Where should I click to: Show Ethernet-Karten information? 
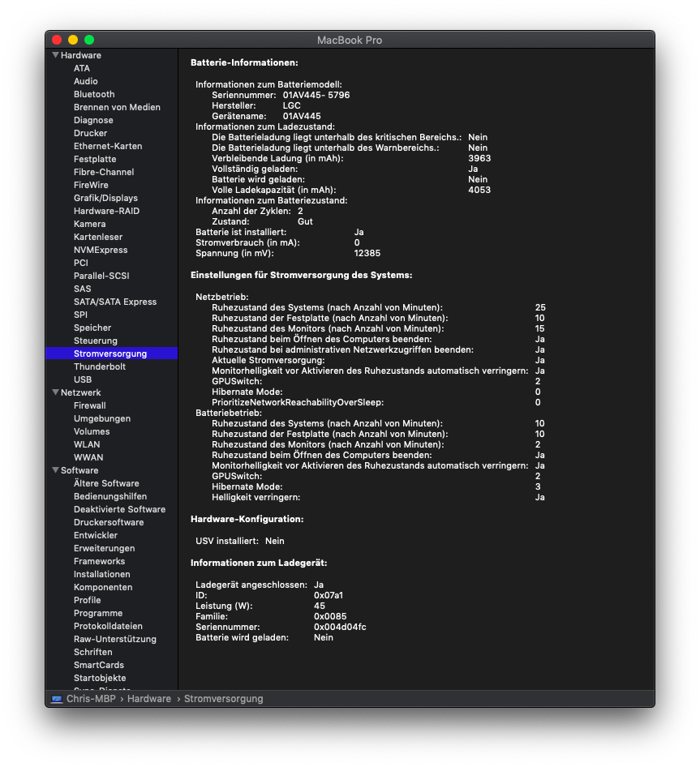[x=108, y=146]
